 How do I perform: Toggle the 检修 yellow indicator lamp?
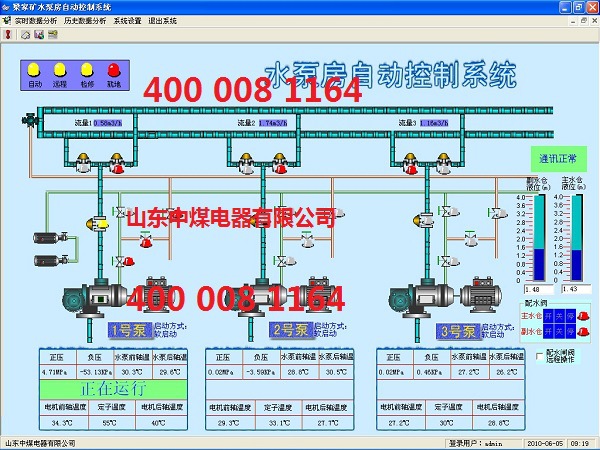[x=87, y=70]
